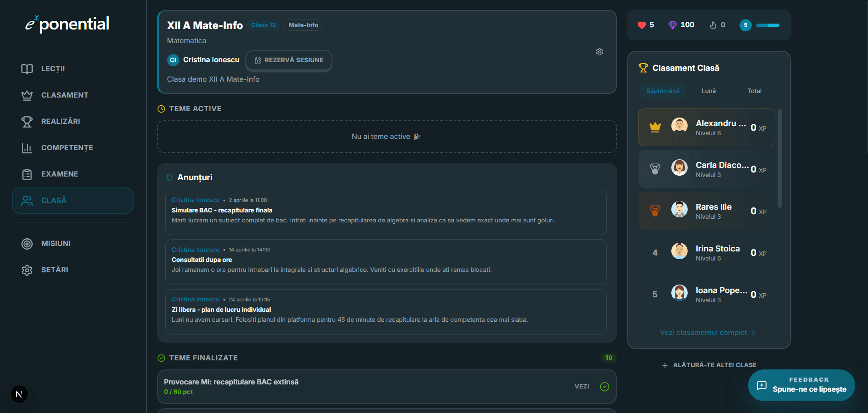The height and width of the screenshot is (413, 868).
Task: Click the purple gem icon
Action: coord(673,25)
